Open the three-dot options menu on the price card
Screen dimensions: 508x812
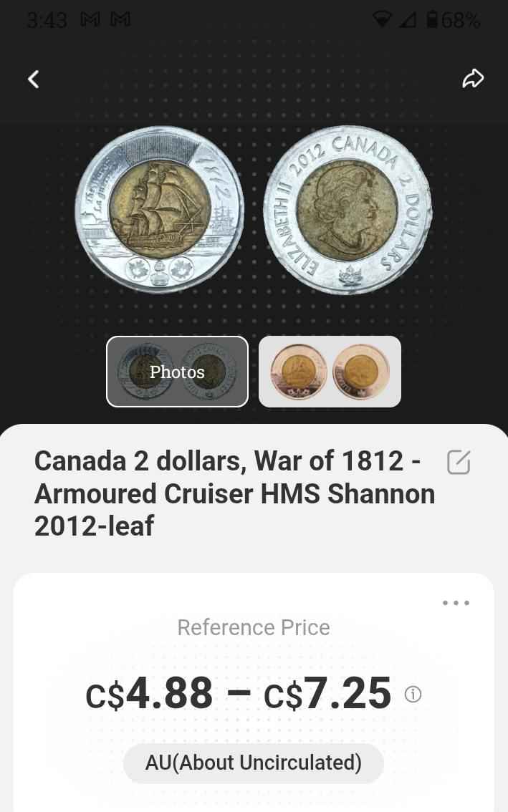click(456, 603)
